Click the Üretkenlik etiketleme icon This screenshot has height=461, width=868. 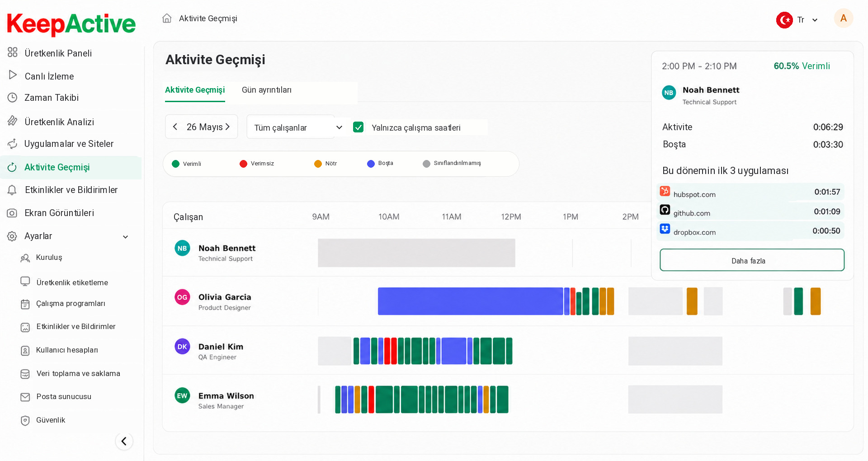[x=25, y=282]
